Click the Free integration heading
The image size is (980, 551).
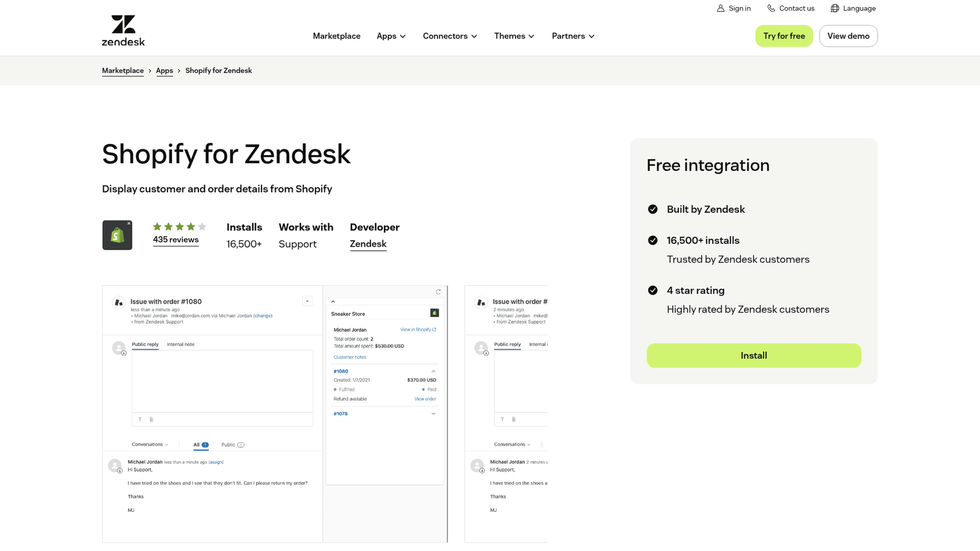pyautogui.click(x=708, y=166)
